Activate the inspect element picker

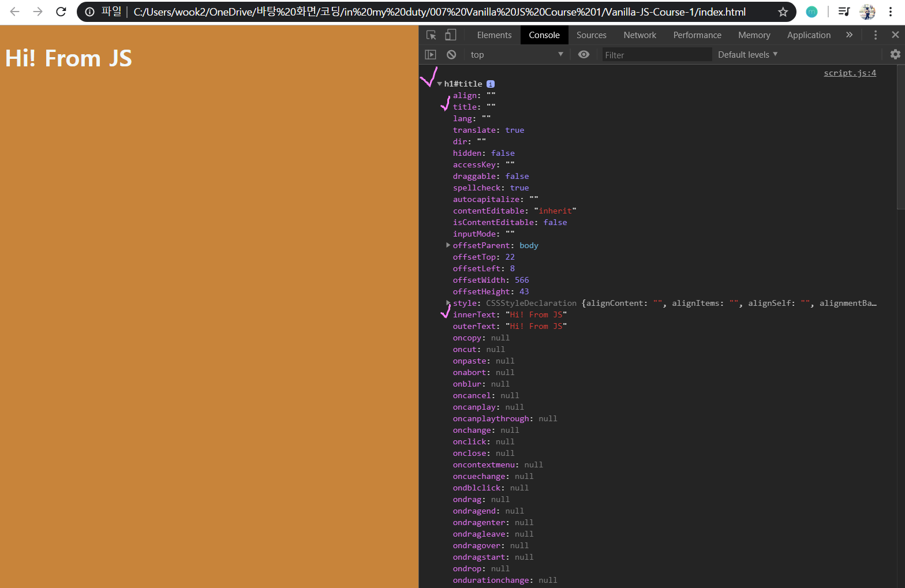pyautogui.click(x=431, y=35)
